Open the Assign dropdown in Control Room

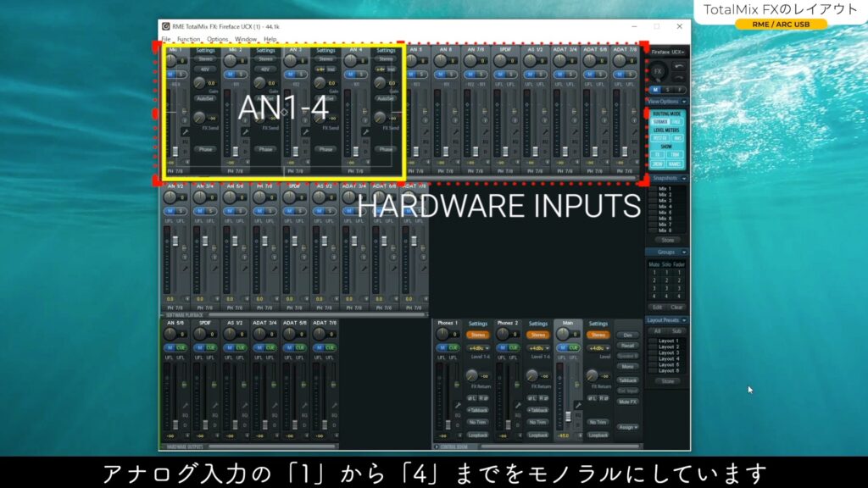tap(628, 427)
